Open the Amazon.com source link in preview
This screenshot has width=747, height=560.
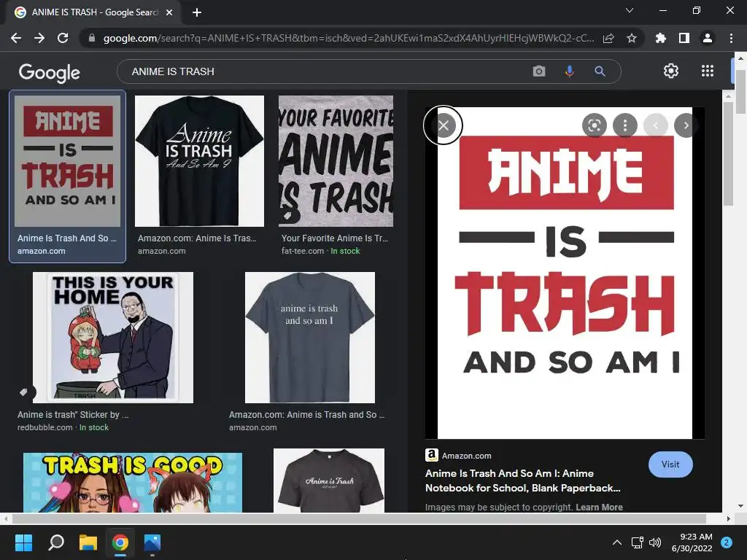pos(458,455)
